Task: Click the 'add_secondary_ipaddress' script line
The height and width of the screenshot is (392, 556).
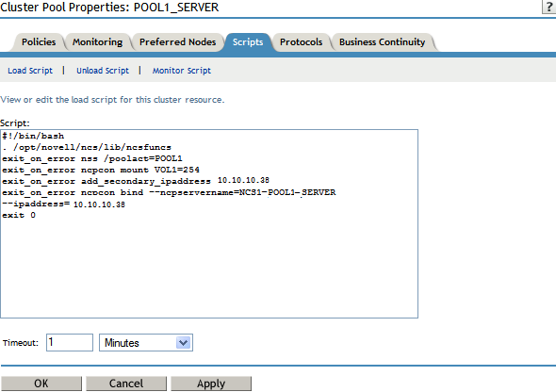Action: point(136,181)
